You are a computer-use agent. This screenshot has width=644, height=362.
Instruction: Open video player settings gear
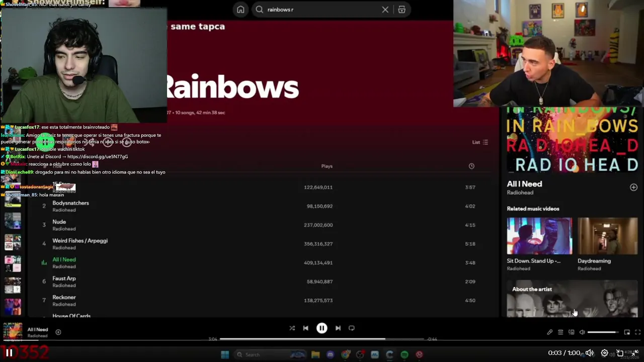click(605, 353)
